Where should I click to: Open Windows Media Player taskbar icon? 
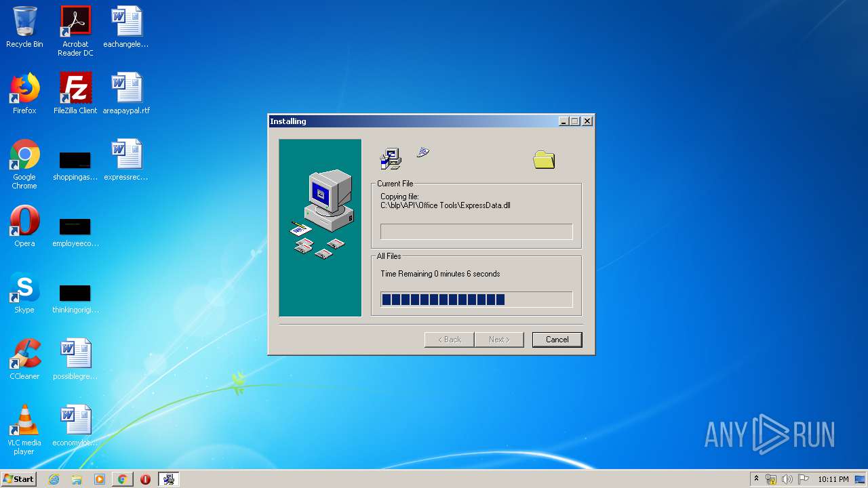[100, 479]
